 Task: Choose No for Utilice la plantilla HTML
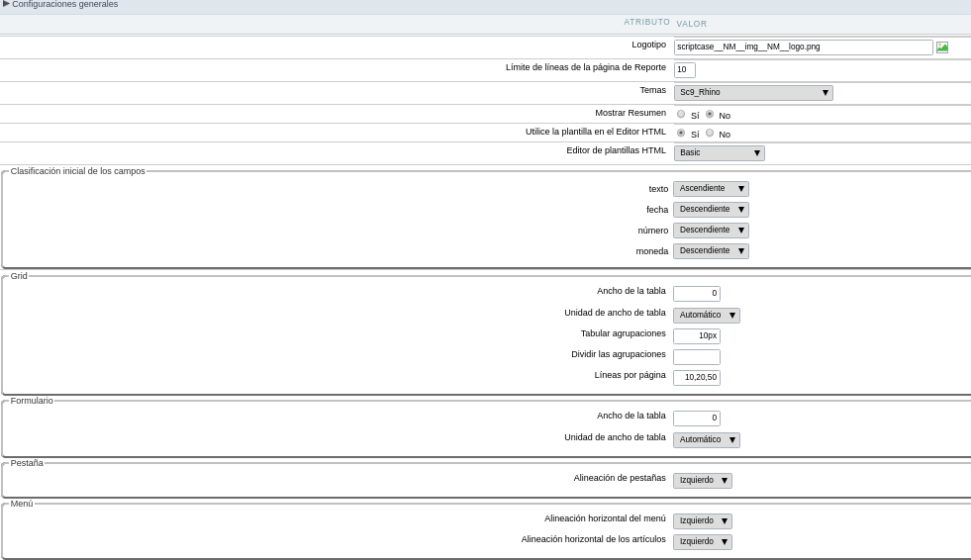click(x=710, y=134)
